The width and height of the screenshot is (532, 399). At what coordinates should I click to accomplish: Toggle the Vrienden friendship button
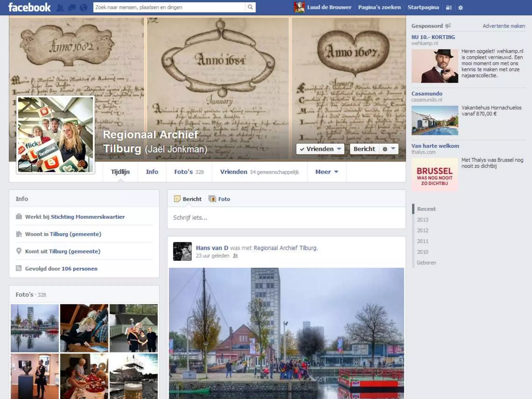tap(320, 149)
